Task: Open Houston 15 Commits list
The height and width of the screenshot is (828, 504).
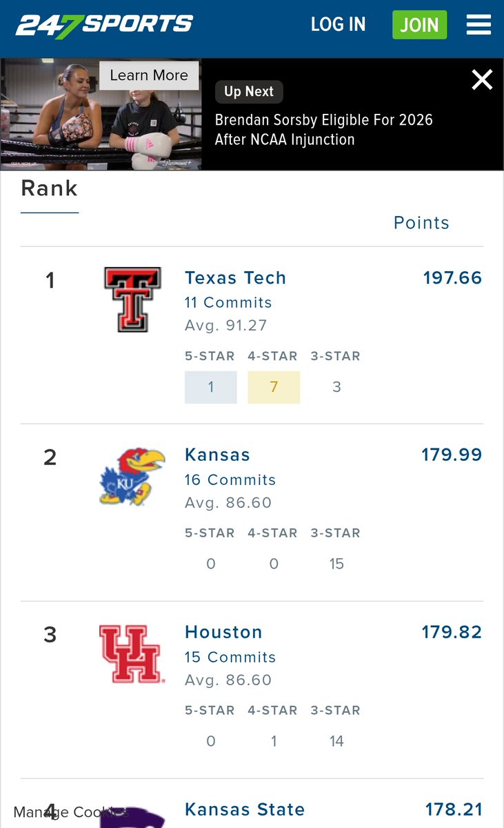Action: pos(230,657)
